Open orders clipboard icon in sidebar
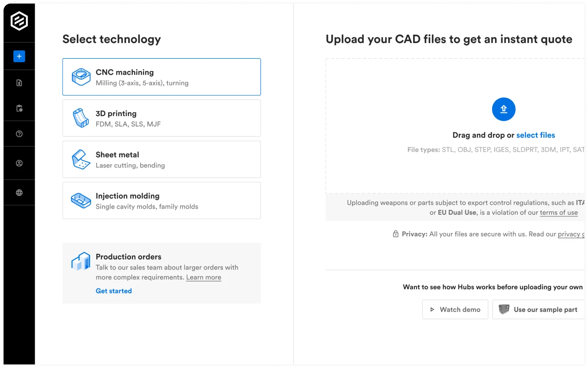The height and width of the screenshot is (368, 588). (x=19, y=108)
